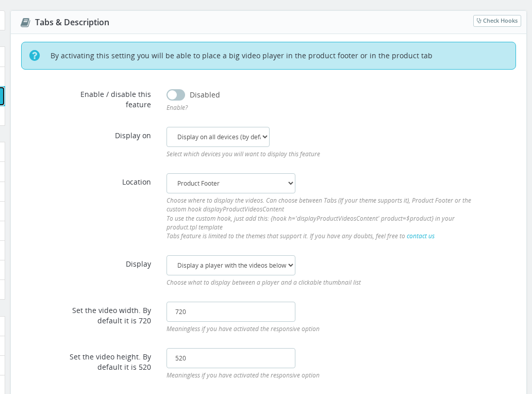Click the video height input field
The height and width of the screenshot is (394, 532).
[231, 358]
